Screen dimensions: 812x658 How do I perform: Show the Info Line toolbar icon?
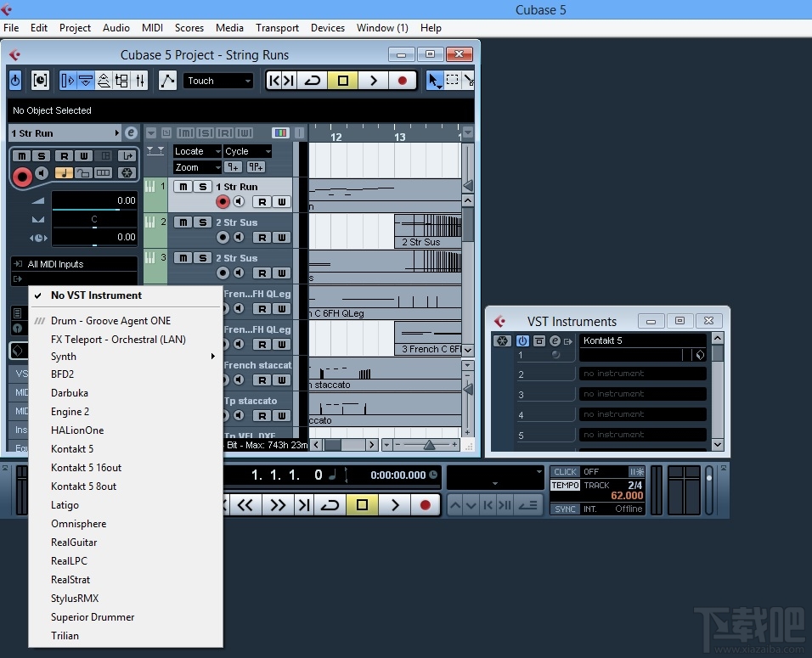click(x=86, y=81)
